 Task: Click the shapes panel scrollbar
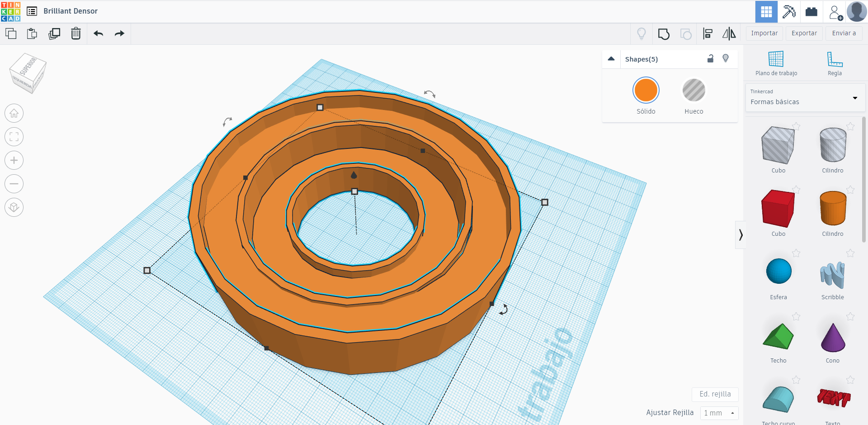[x=864, y=179]
